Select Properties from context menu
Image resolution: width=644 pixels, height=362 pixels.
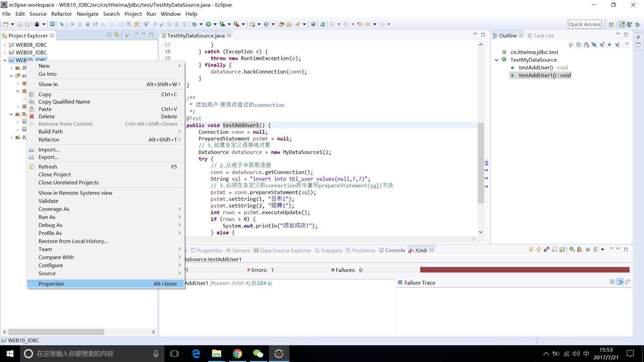click(x=51, y=283)
